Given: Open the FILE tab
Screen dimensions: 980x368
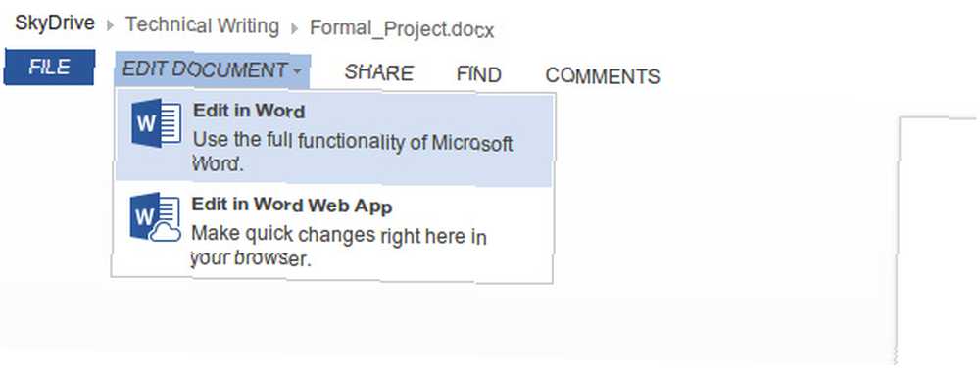Looking at the screenshot, I should 49,68.
